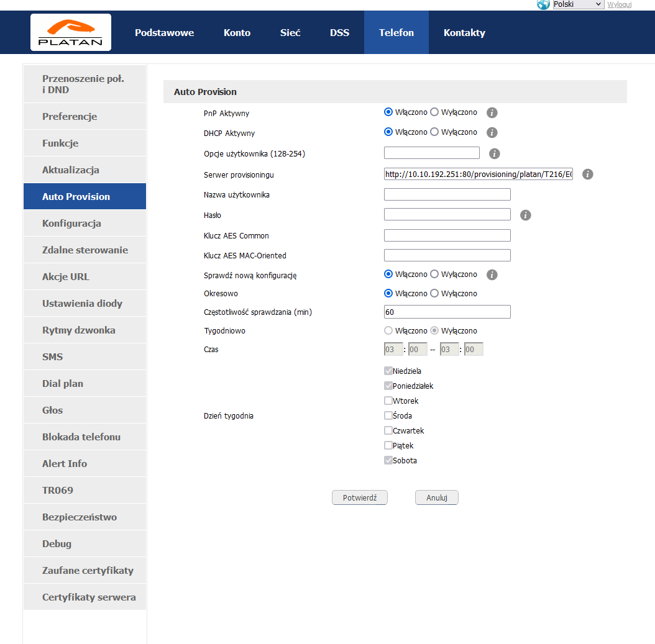Click the end minute Czas field
This screenshot has height=644, width=655.
coord(474,350)
